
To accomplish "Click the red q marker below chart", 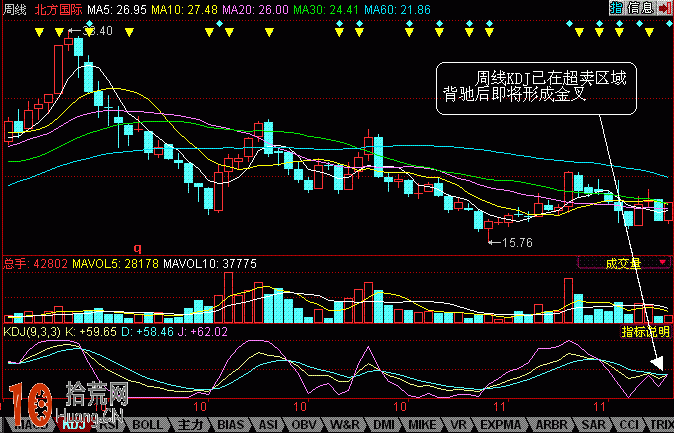I will [x=138, y=246].
